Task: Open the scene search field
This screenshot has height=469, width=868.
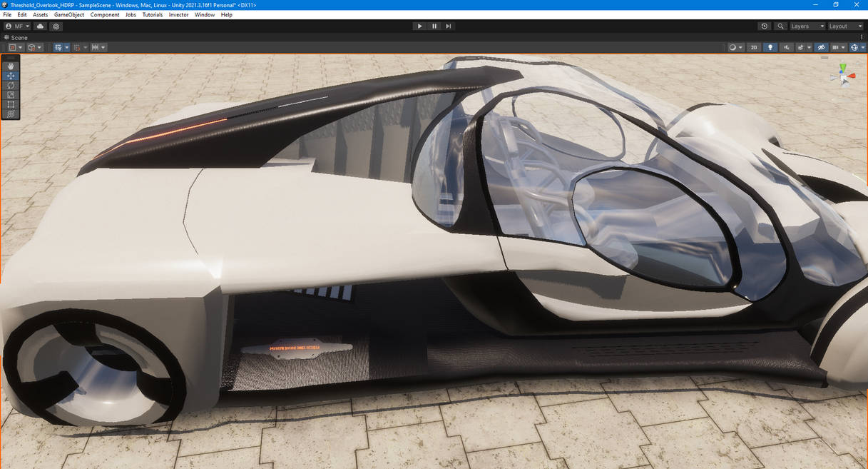Action: click(x=780, y=26)
